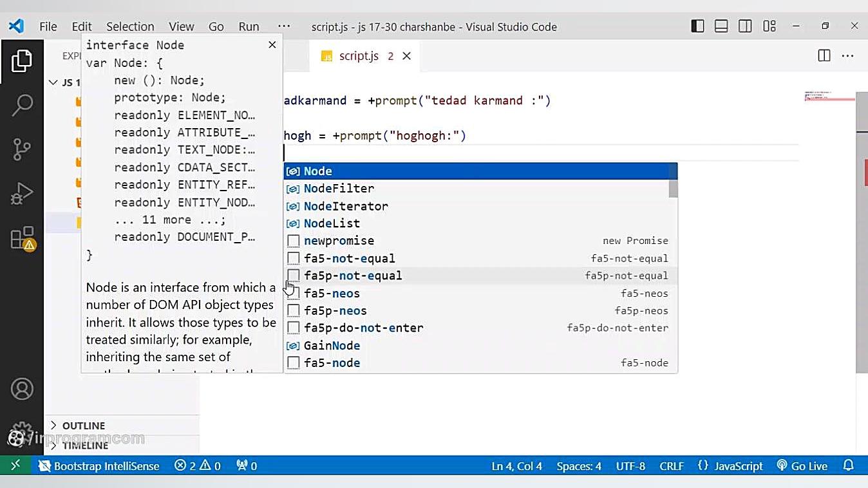The height and width of the screenshot is (488, 868).
Task: Click the interface icon beside GainNode
Action: click(x=293, y=346)
